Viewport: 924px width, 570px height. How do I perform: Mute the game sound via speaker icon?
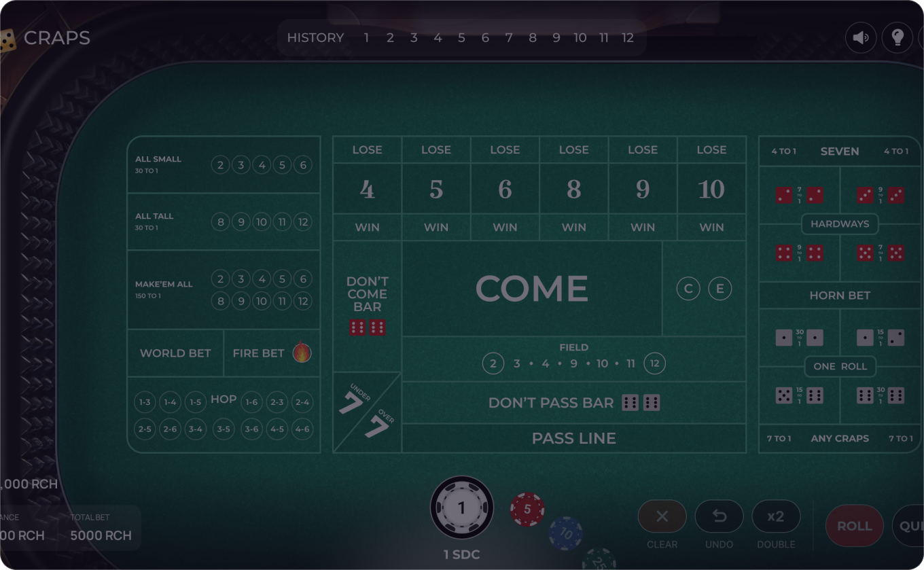861,37
